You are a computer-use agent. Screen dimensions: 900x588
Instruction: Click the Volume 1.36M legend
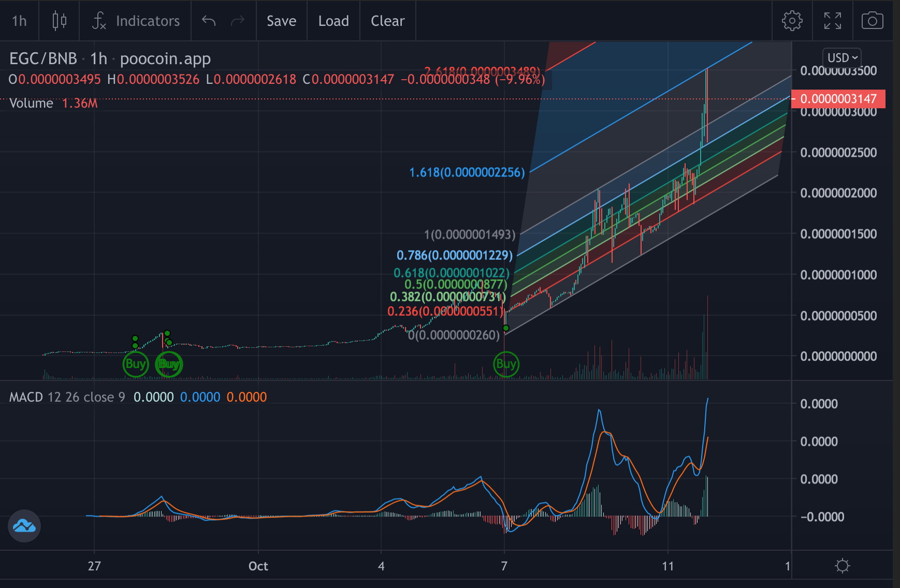[53, 103]
